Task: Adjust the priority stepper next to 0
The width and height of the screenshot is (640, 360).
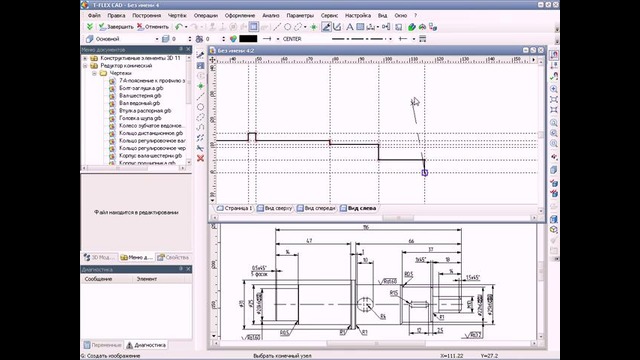Action: (x=223, y=39)
